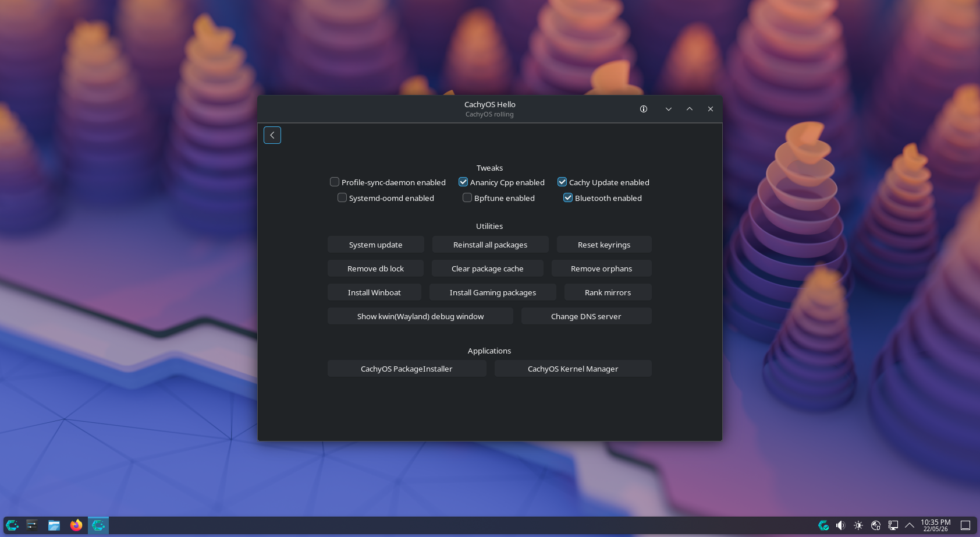Screen dimensions: 980x537
Task: Click Install Winboat
Action: pos(374,292)
